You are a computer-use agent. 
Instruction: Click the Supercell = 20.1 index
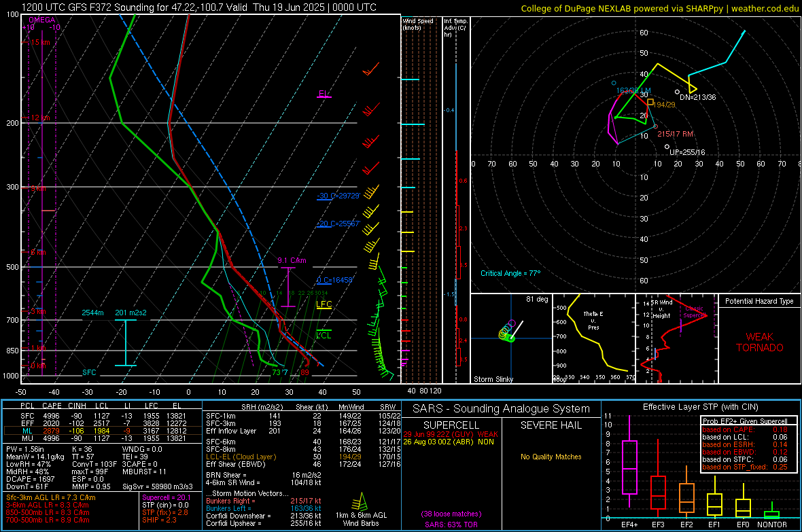167,497
